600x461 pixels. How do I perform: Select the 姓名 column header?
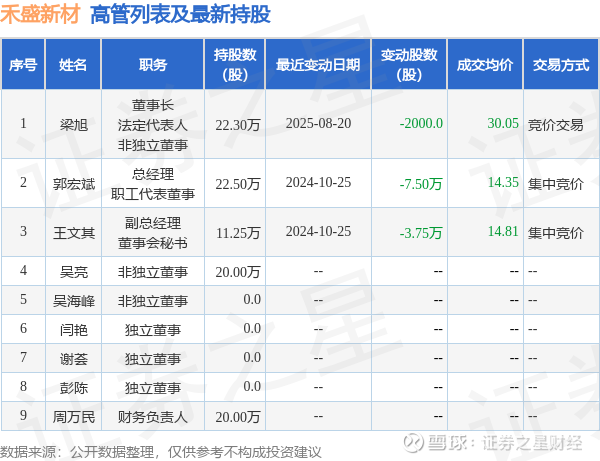(73, 65)
